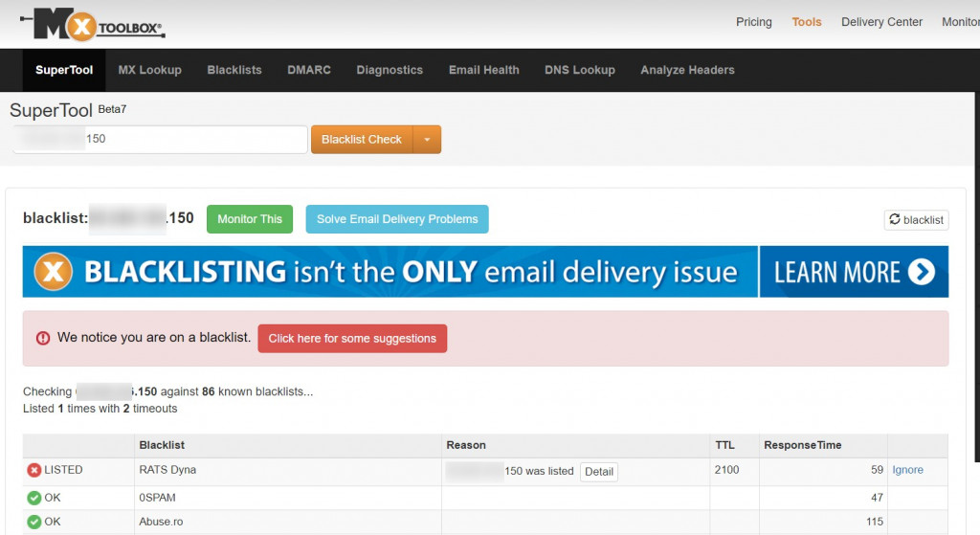Click the red LISTED status icon
The width and height of the screenshot is (980, 535).
34,470
